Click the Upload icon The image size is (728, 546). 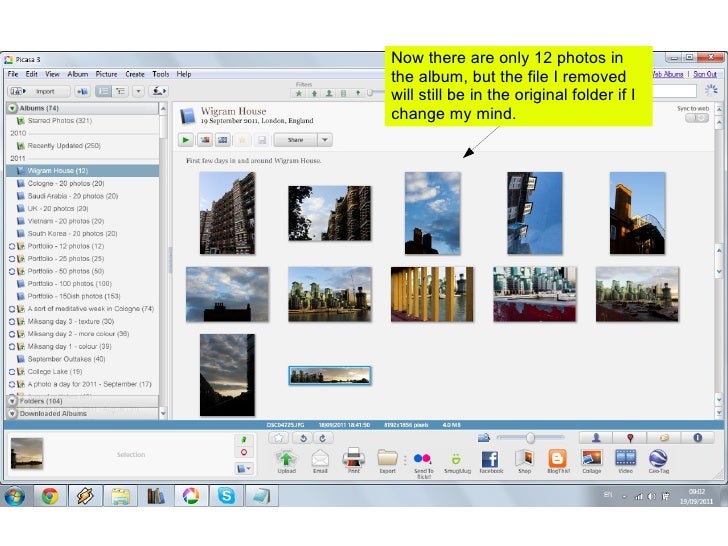(286, 458)
